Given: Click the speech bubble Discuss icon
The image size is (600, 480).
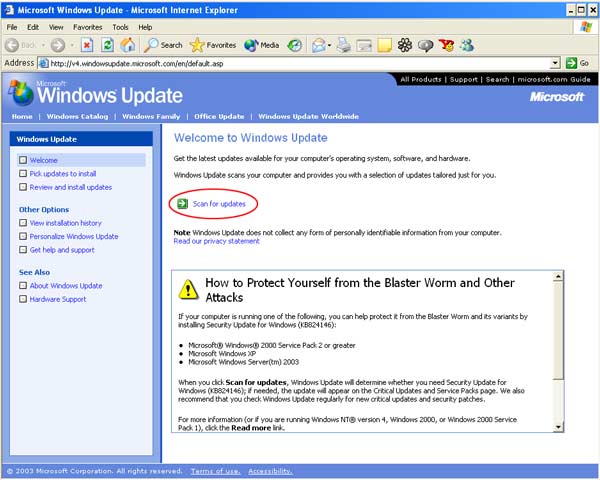Looking at the screenshot, I should 425,46.
